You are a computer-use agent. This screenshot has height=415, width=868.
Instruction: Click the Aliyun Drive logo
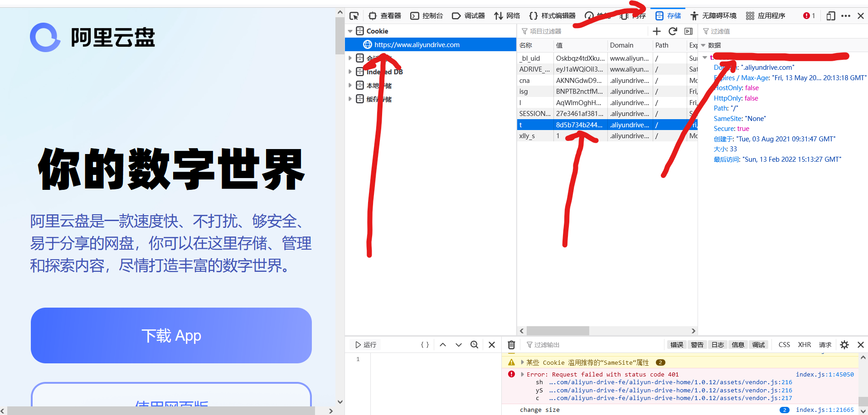pos(93,37)
